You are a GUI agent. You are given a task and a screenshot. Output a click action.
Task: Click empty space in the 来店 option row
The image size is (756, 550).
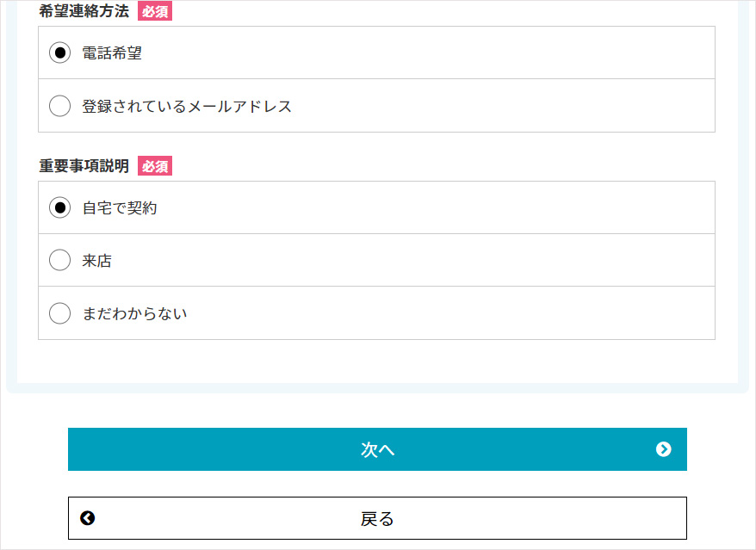click(x=410, y=260)
